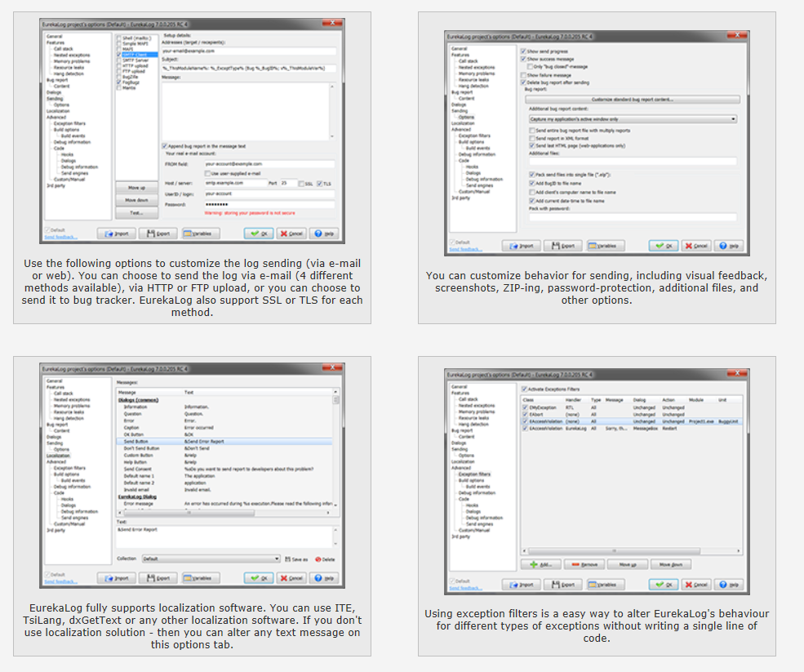The width and height of the screenshot is (804, 672).
Task: Click Export in the send-options dialog
Action: click(563, 246)
